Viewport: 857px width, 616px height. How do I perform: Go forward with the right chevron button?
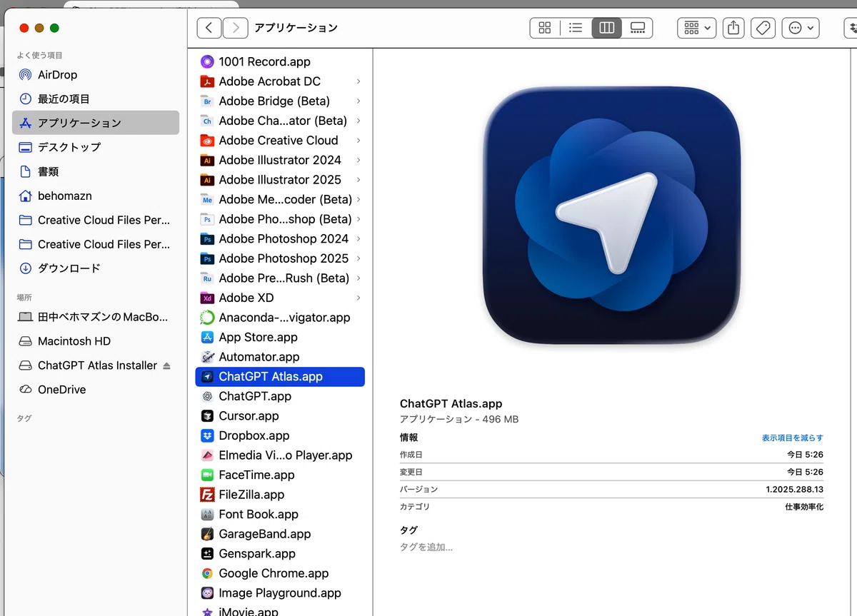[x=235, y=28]
